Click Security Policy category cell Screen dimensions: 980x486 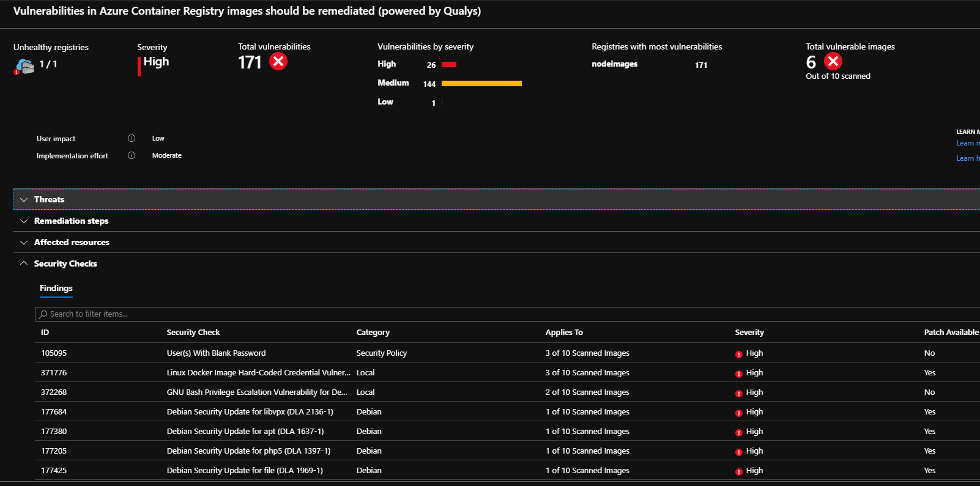click(x=382, y=353)
